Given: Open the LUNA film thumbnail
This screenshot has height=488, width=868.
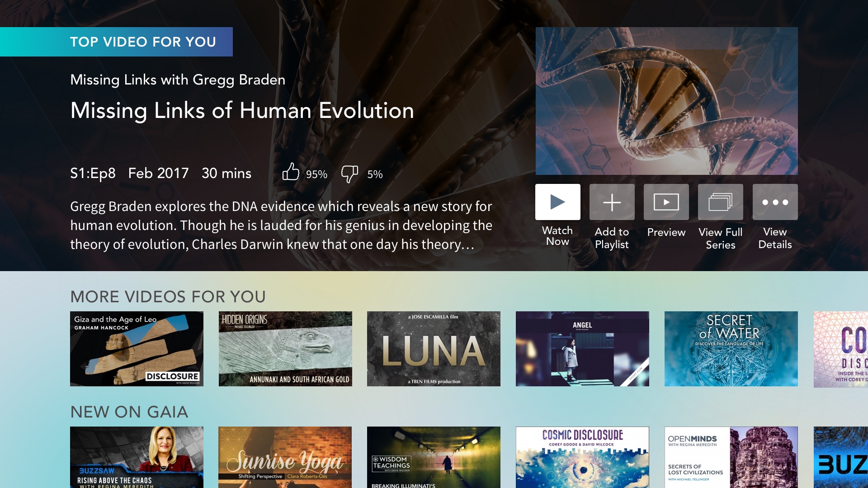Looking at the screenshot, I should [434, 349].
